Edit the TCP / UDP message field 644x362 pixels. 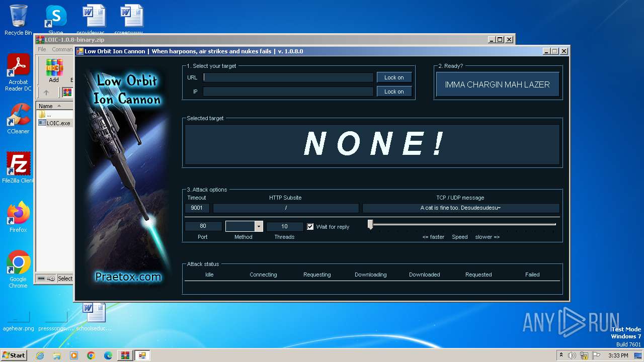(461, 208)
